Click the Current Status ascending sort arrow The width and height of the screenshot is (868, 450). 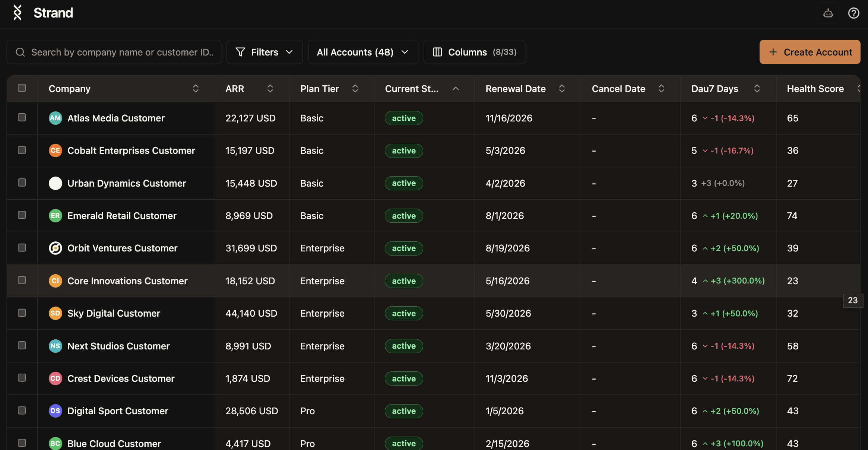(455, 89)
